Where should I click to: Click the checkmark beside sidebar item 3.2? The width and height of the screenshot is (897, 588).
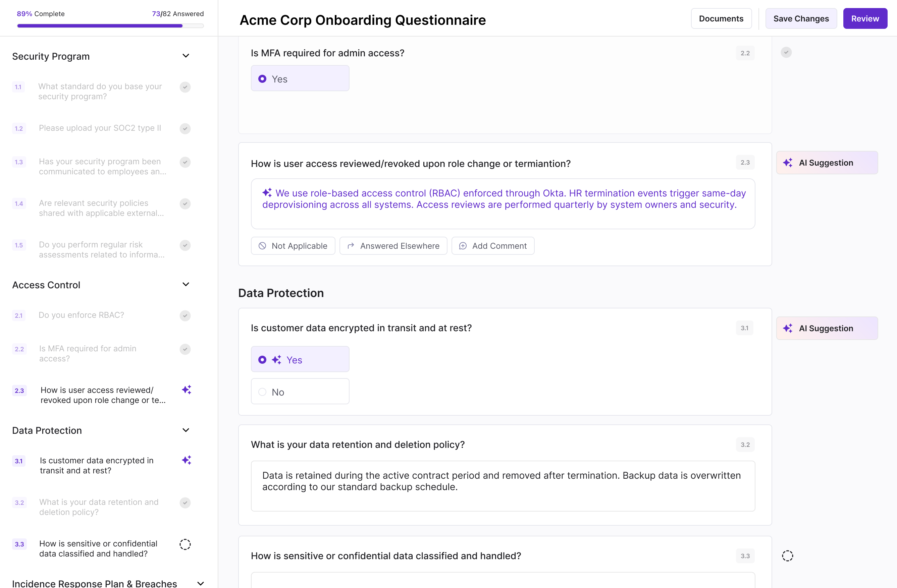185,503
